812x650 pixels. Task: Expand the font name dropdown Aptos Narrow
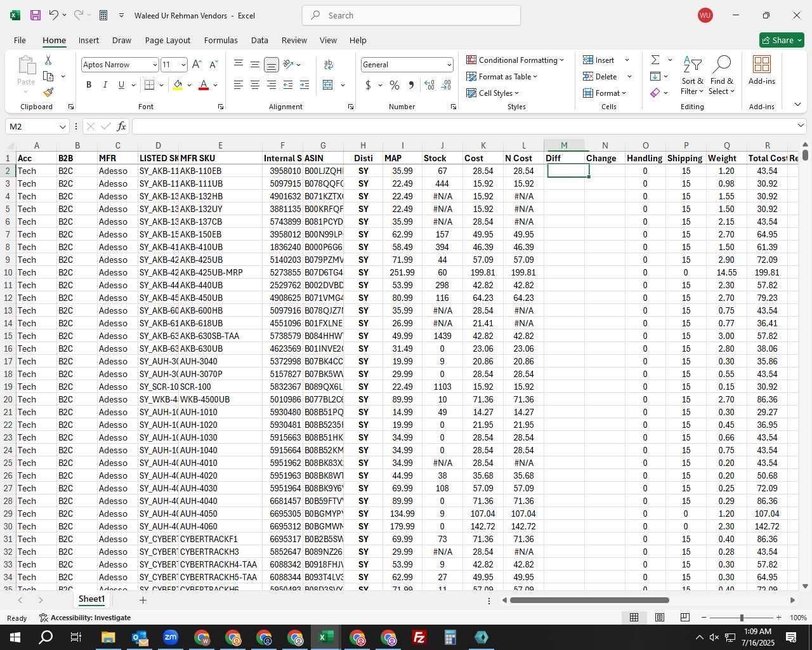154,65
